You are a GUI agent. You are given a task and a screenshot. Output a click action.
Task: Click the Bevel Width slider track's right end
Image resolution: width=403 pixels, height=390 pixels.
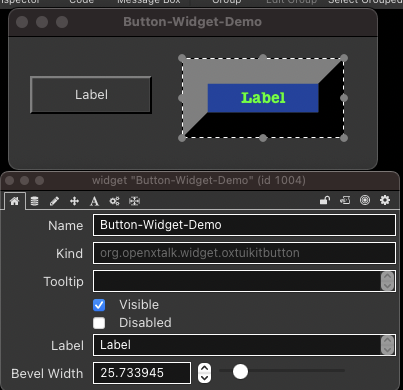click(343, 370)
